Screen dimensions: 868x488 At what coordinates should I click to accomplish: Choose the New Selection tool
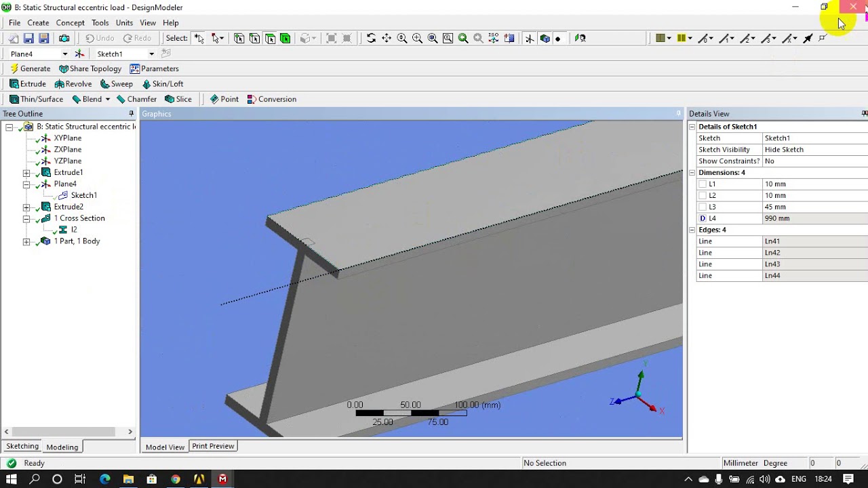pyautogui.click(x=199, y=39)
